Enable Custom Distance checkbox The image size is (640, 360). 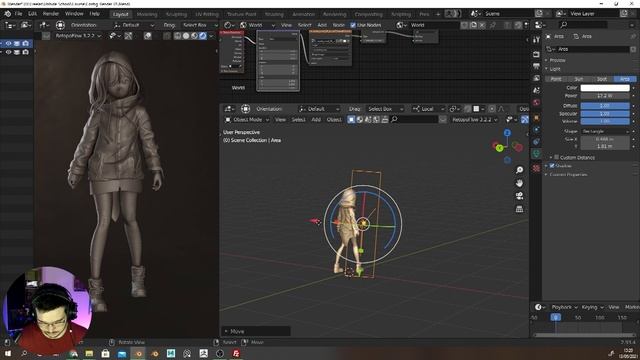pyautogui.click(x=556, y=157)
